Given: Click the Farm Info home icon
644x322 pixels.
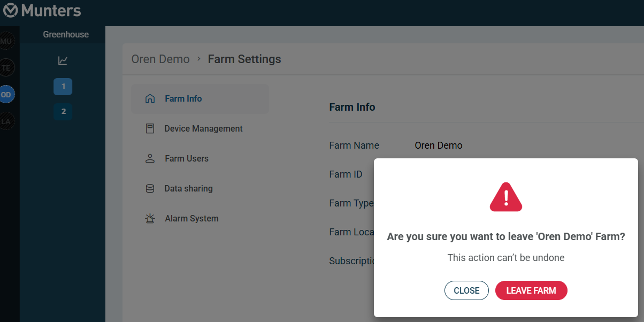Looking at the screenshot, I should pos(150,98).
